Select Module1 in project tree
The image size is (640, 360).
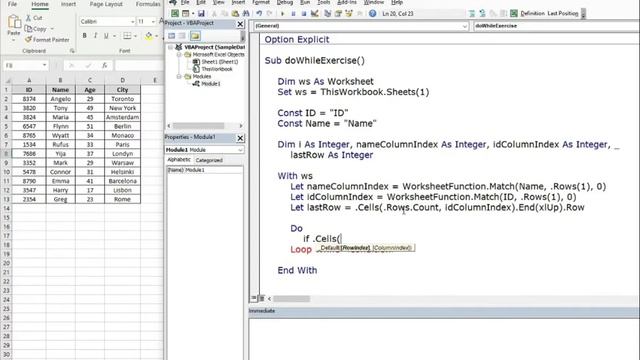(211, 84)
